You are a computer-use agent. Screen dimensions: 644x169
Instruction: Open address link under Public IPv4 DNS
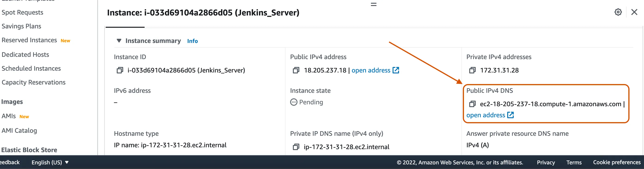click(x=486, y=115)
